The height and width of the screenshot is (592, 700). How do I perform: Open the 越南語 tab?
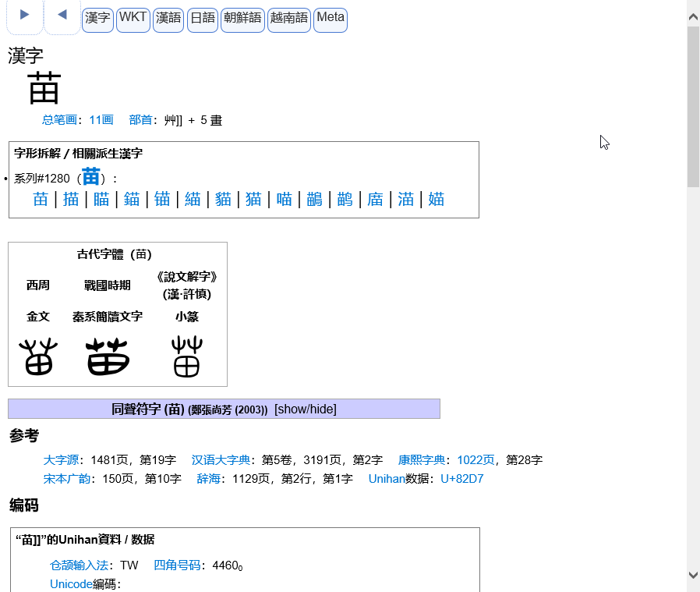pos(289,19)
